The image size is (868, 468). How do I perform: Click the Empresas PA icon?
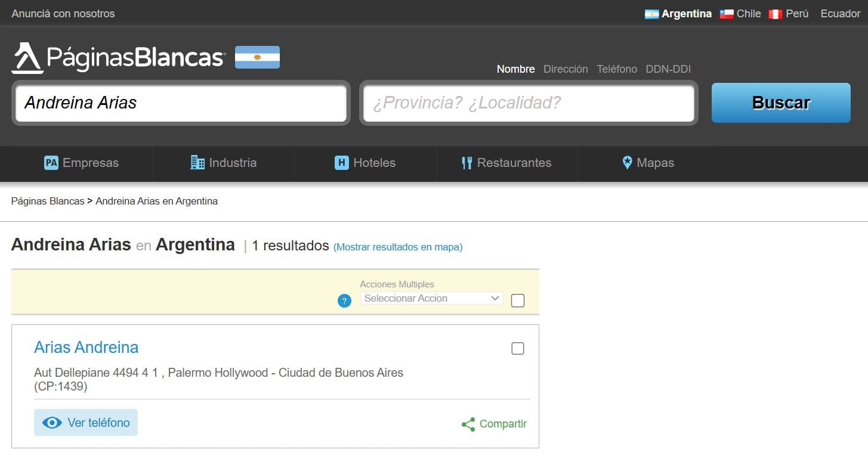51,163
